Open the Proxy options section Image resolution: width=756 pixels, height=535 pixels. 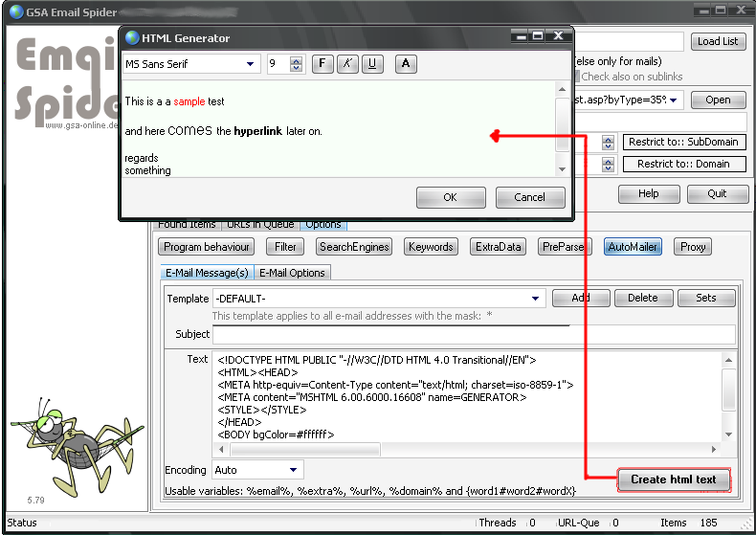point(693,247)
